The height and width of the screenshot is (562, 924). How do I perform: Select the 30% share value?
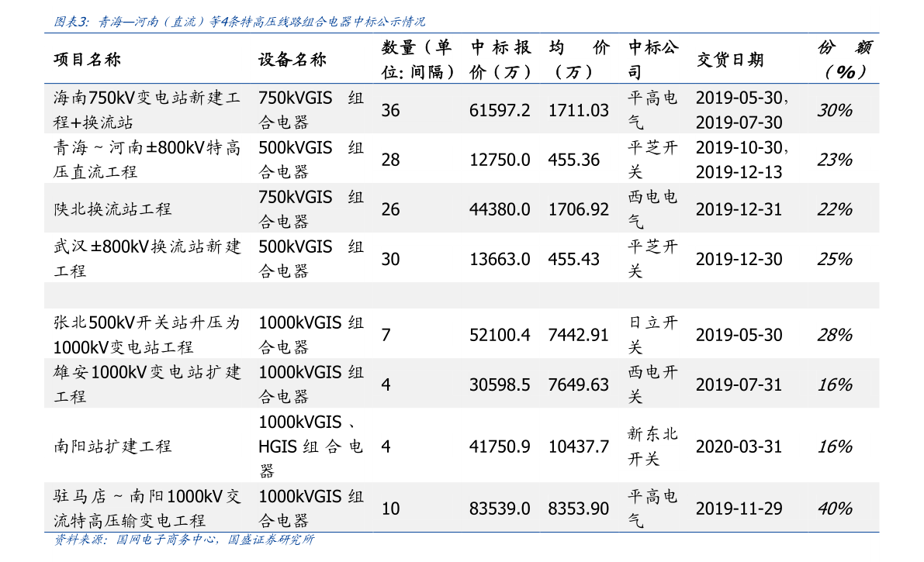click(x=835, y=110)
